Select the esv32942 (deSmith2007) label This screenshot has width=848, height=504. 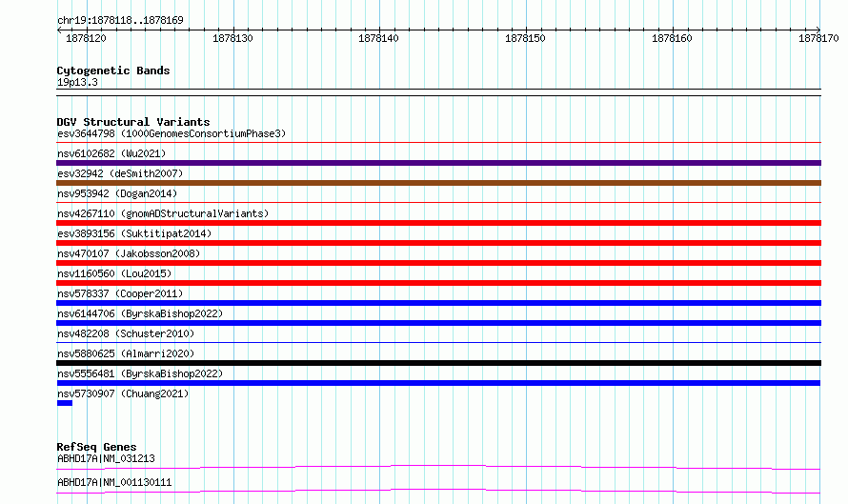click(120, 173)
